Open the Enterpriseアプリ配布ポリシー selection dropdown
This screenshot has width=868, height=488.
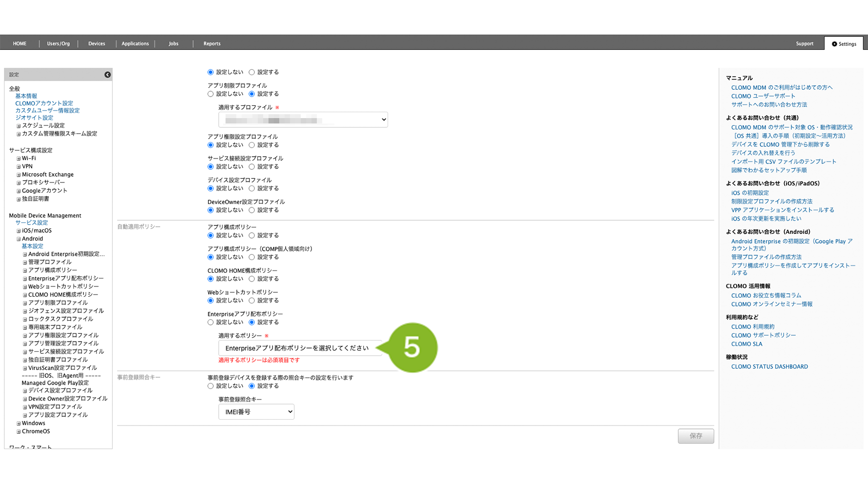coord(300,348)
